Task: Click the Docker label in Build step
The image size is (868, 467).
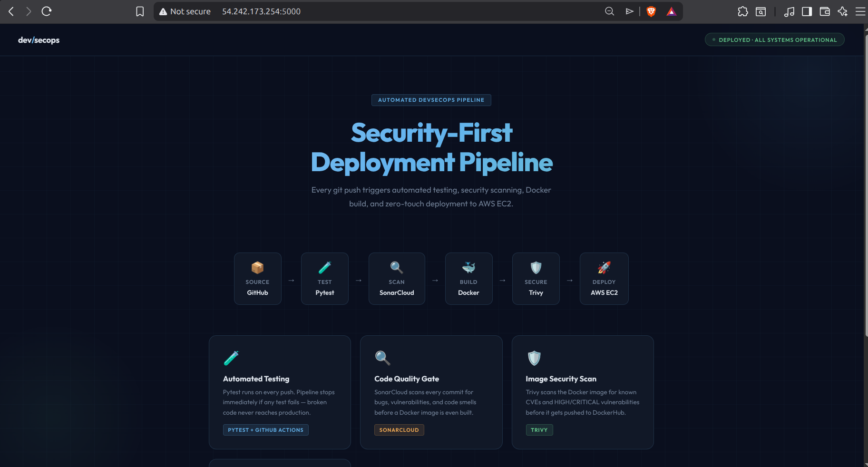Action: (x=468, y=292)
